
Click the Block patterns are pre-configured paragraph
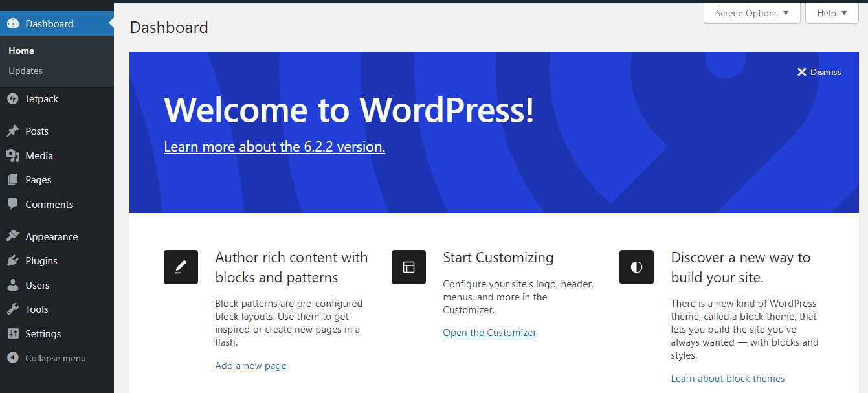(x=289, y=323)
